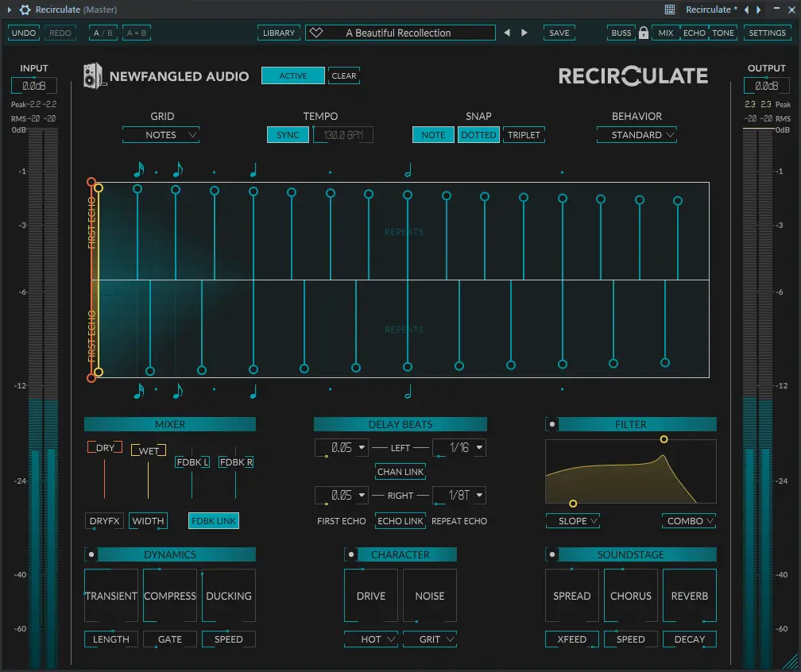Image resolution: width=801 pixels, height=672 pixels.
Task: Open the filter SLOPE dropdown
Action: coord(573,521)
